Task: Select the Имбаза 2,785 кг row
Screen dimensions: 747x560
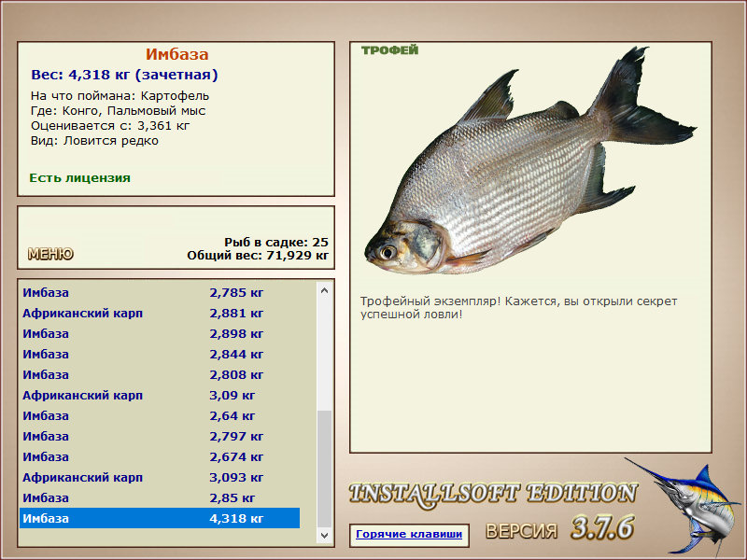Action: [160, 292]
